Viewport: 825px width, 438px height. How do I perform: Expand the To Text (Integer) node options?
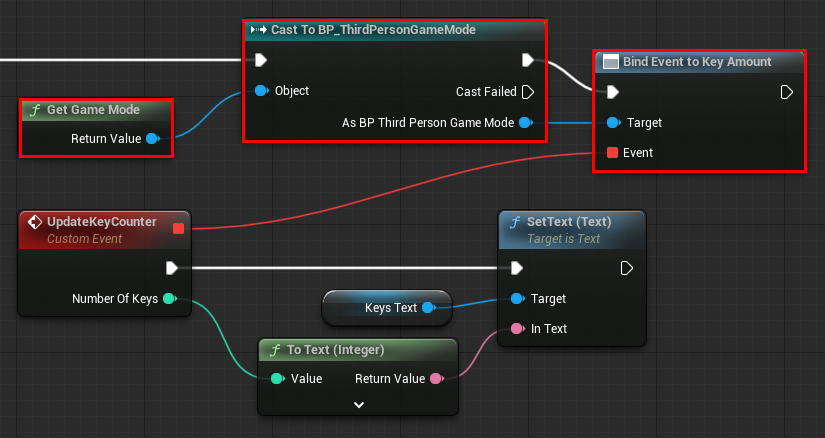(x=359, y=404)
